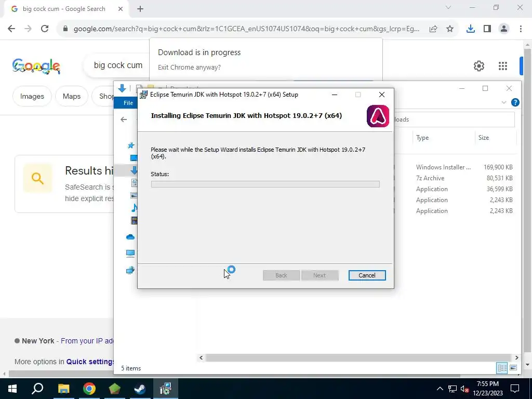
Task: Open Chrome tab search dropdown
Action: pyautogui.click(x=448, y=7)
